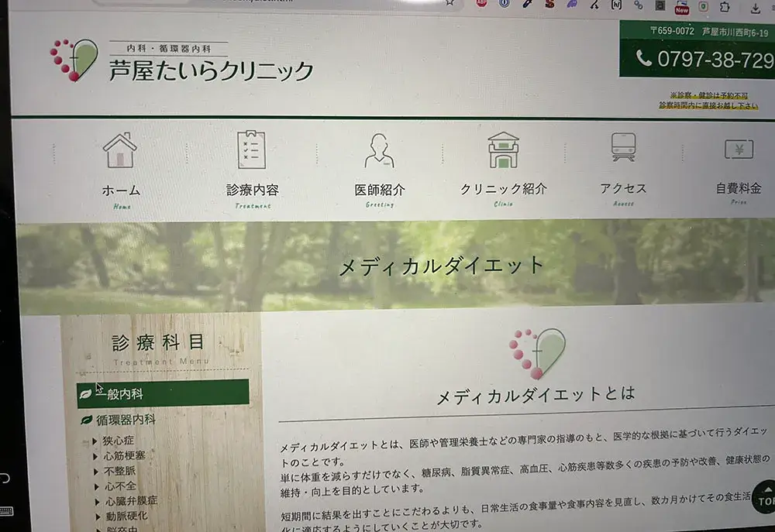775x532 pixels.
Task: Click the train icon for アクセス
Action: click(x=623, y=147)
